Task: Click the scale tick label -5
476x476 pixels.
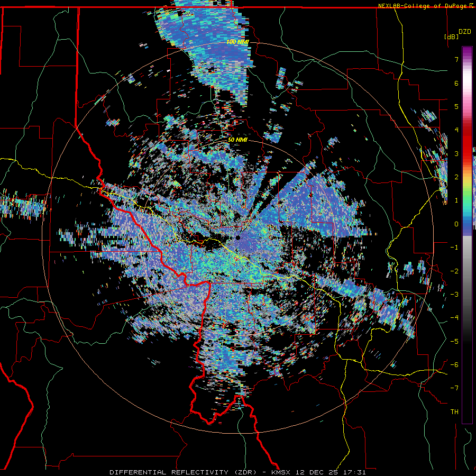Action: click(454, 342)
